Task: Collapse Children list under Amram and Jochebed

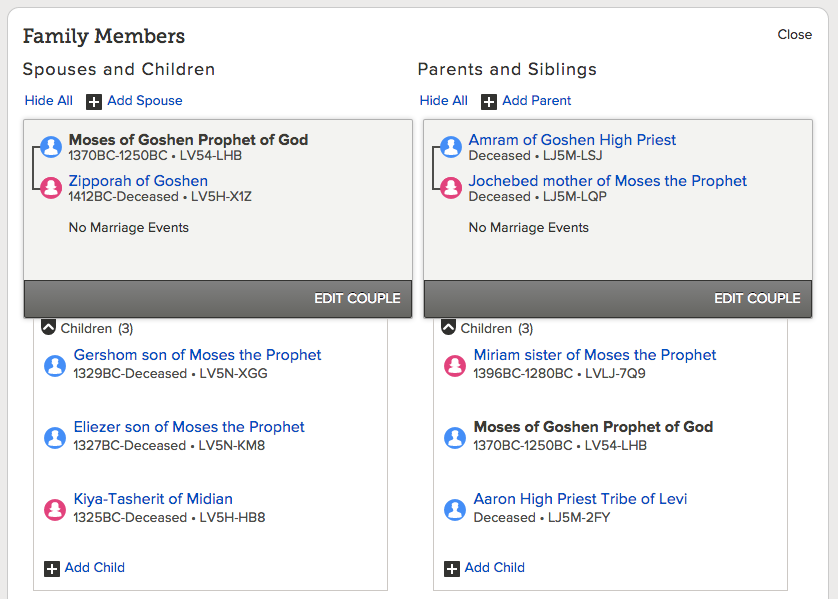Action: point(448,328)
